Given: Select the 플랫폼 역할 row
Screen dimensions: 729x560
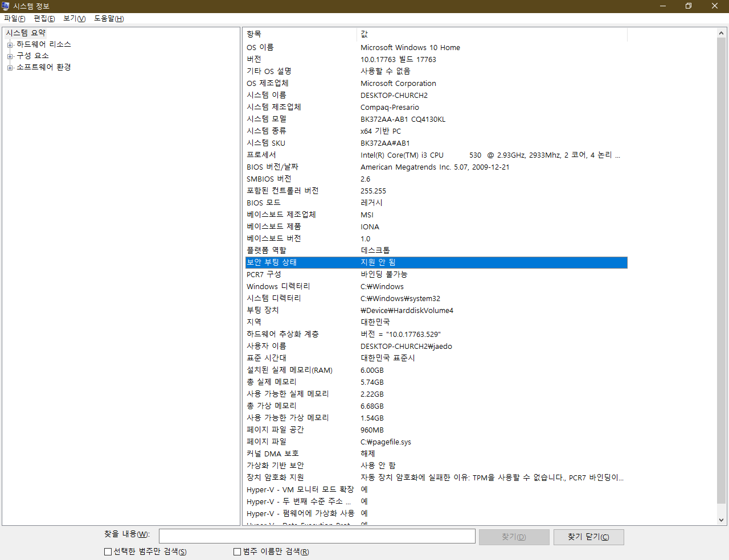Looking at the screenshot, I should click(x=436, y=250).
